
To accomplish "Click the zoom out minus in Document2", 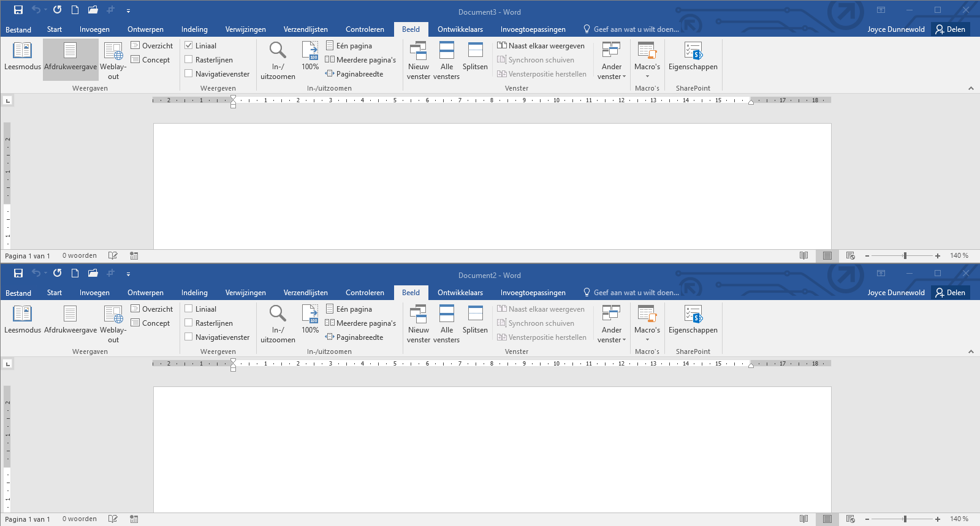I will coord(867,519).
